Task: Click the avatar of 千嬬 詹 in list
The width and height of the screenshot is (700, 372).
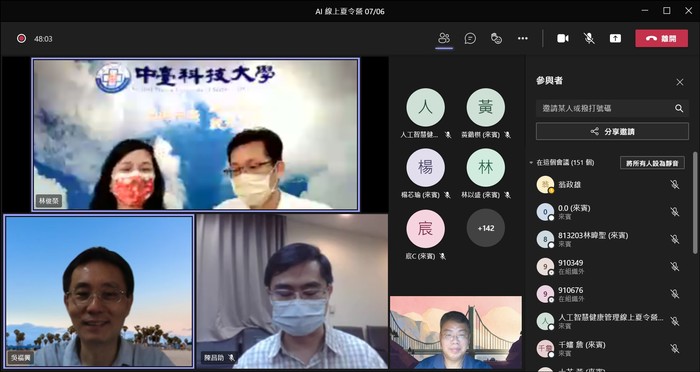Action: (x=545, y=348)
